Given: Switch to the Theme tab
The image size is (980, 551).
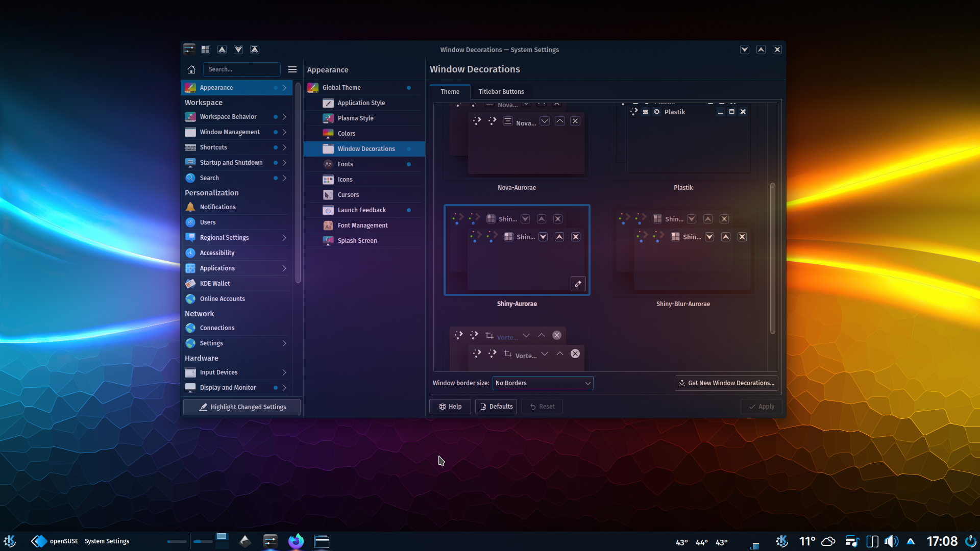Looking at the screenshot, I should tap(450, 92).
